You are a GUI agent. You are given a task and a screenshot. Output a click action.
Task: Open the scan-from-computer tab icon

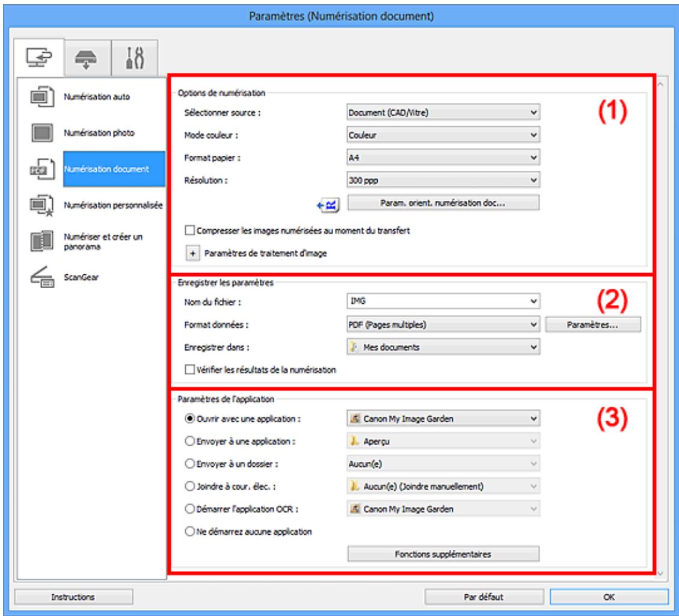tap(39, 58)
